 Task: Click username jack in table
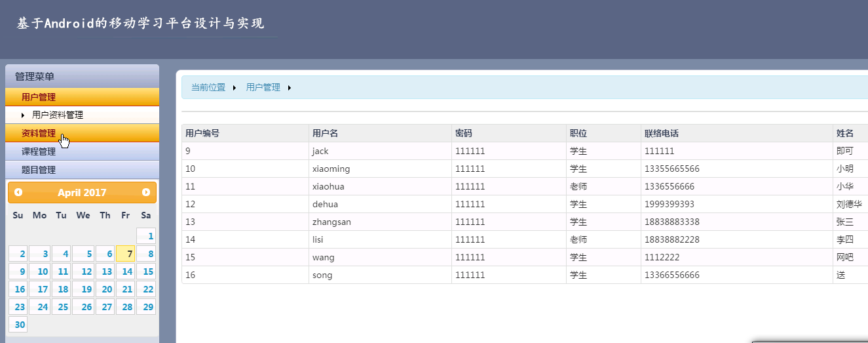[x=320, y=151]
